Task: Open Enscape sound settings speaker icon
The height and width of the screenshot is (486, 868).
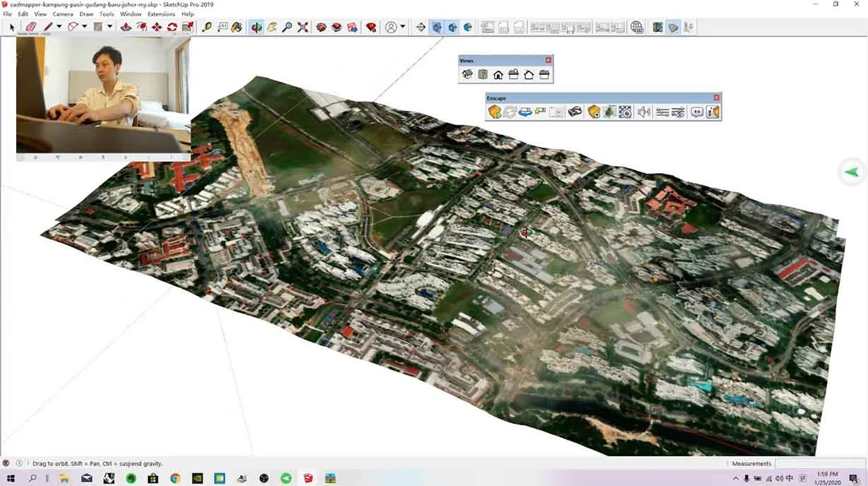Action: point(643,112)
